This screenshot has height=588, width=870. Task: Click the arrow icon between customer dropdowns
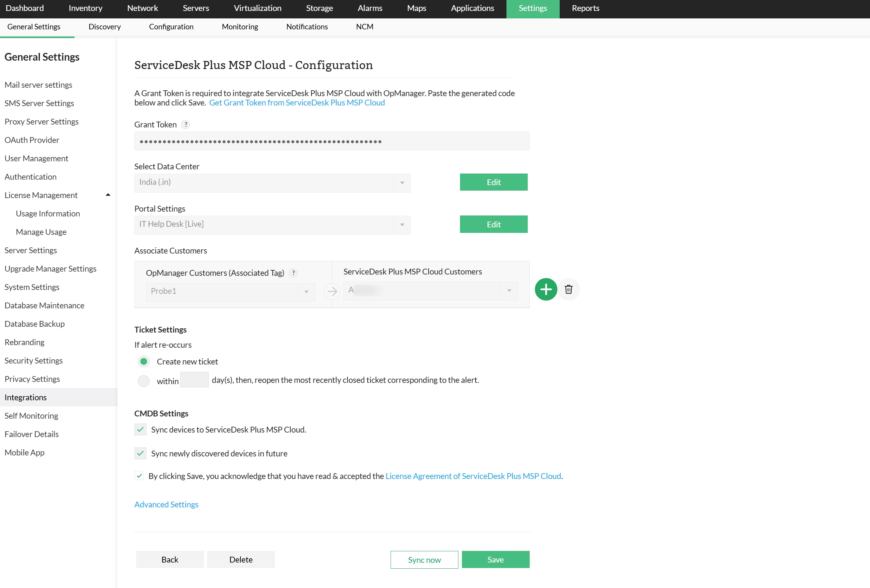coord(332,291)
